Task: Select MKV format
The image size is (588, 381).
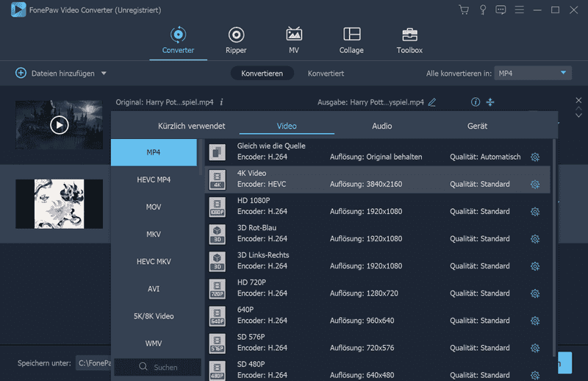Action: (154, 234)
